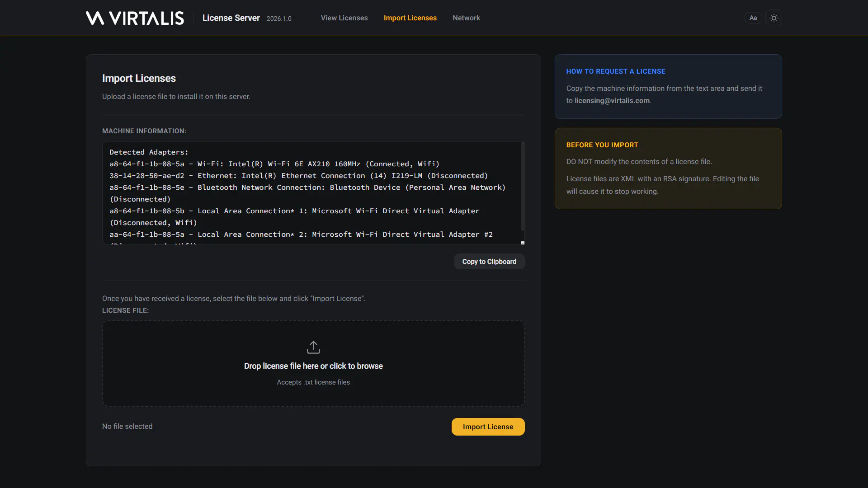Click the Virtalis logo
Viewport: 868px width, 488px height.
click(135, 18)
